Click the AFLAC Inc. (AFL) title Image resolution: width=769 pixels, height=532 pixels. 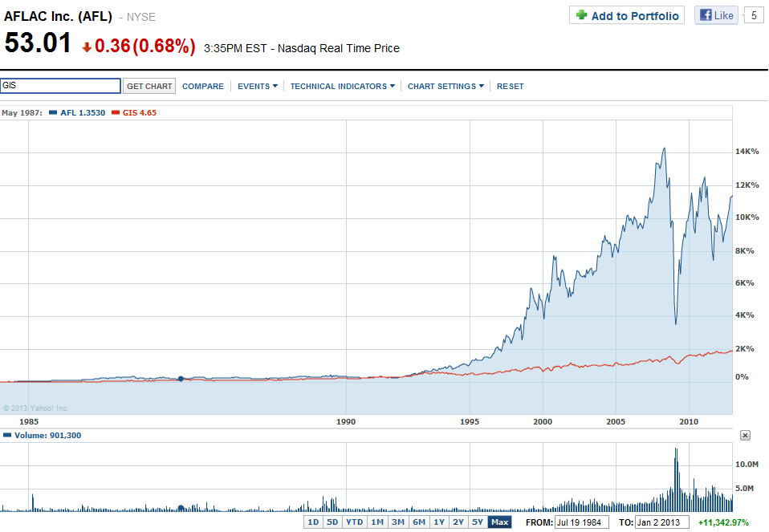(58, 16)
